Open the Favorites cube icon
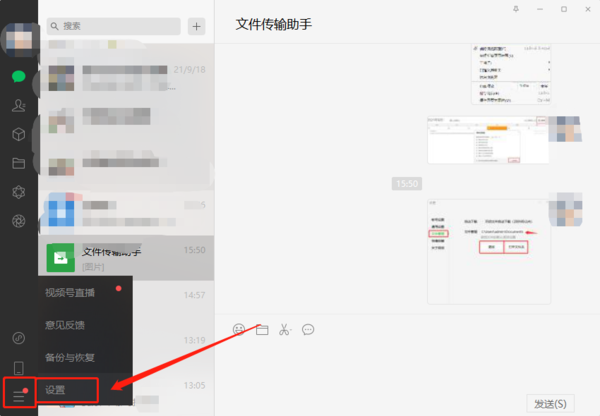This screenshot has height=416, width=600. tap(18, 134)
